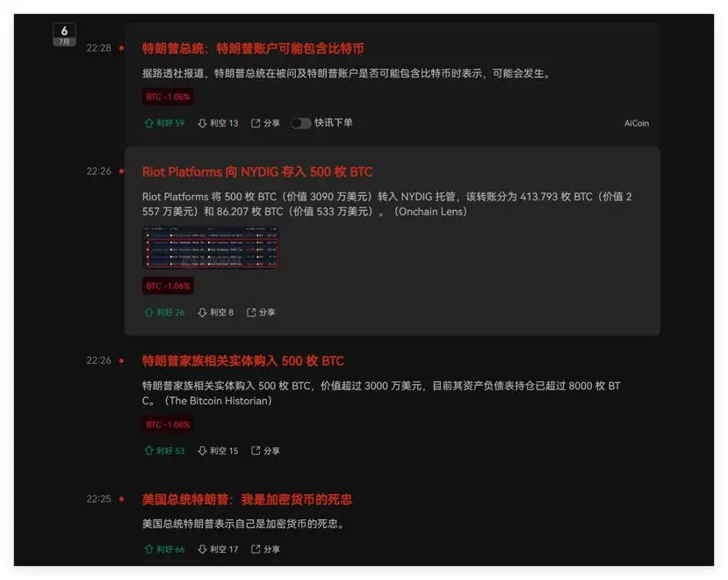Viewport: 728px width, 580px height.
Task: Open headline 美国总统特朗普：我是加密货币的死忠
Action: 247,500
